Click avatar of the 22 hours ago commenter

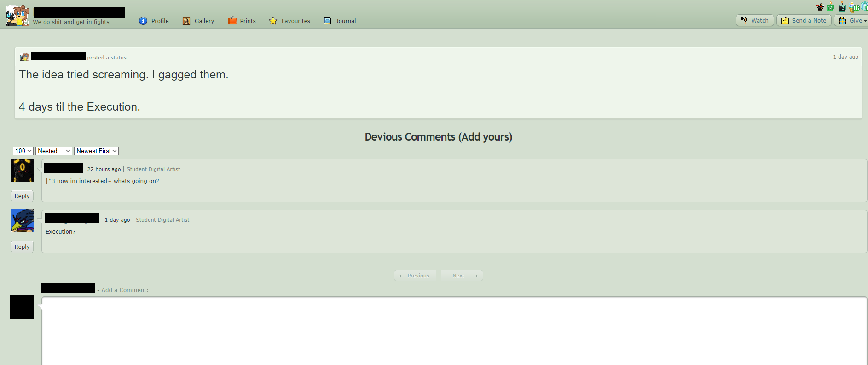(22, 170)
